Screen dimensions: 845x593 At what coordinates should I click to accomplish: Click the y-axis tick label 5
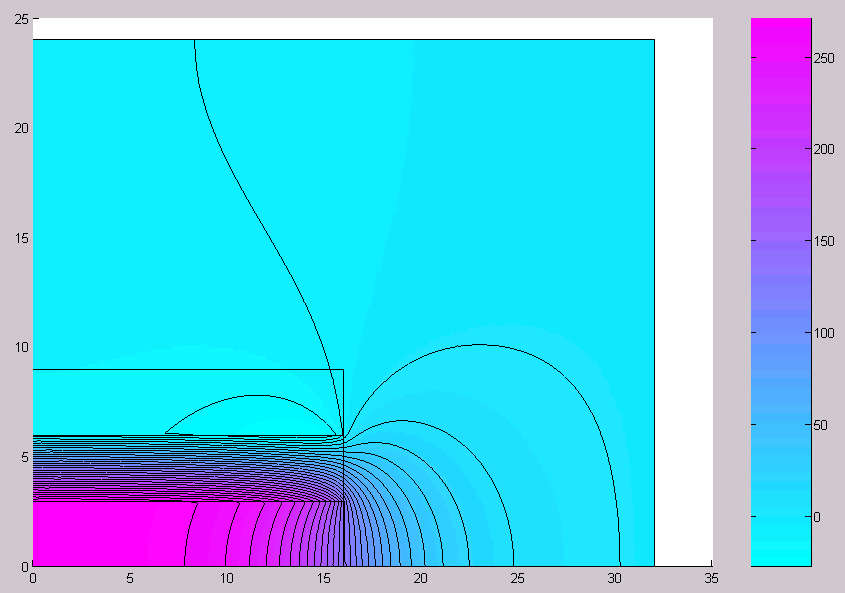click(25, 457)
